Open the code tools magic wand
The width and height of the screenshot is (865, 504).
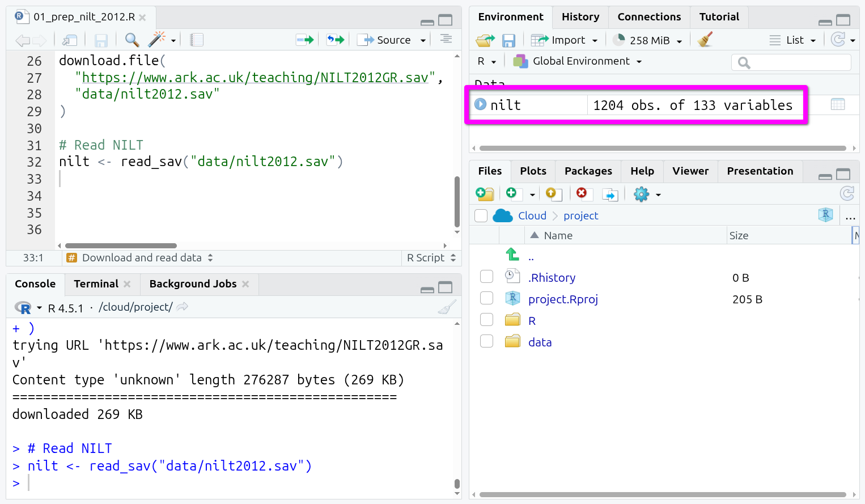(156, 40)
